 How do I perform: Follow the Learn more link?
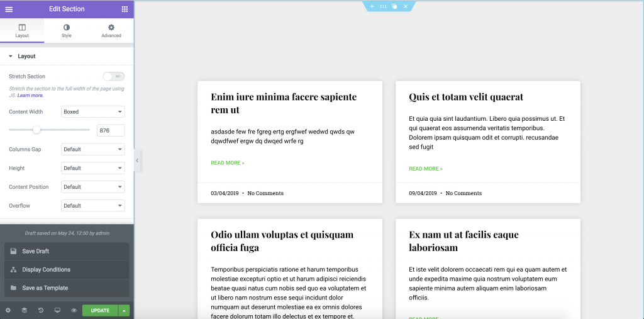tap(30, 96)
